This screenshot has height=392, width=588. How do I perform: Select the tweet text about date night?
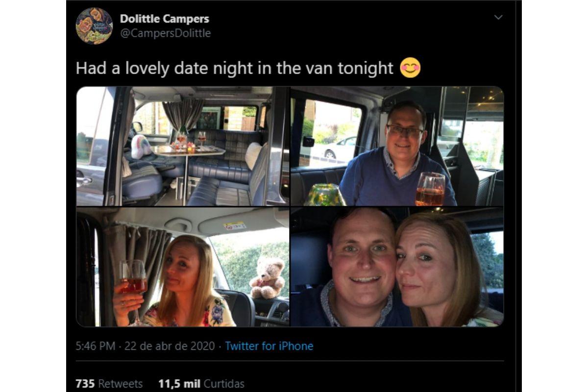pos(234,68)
